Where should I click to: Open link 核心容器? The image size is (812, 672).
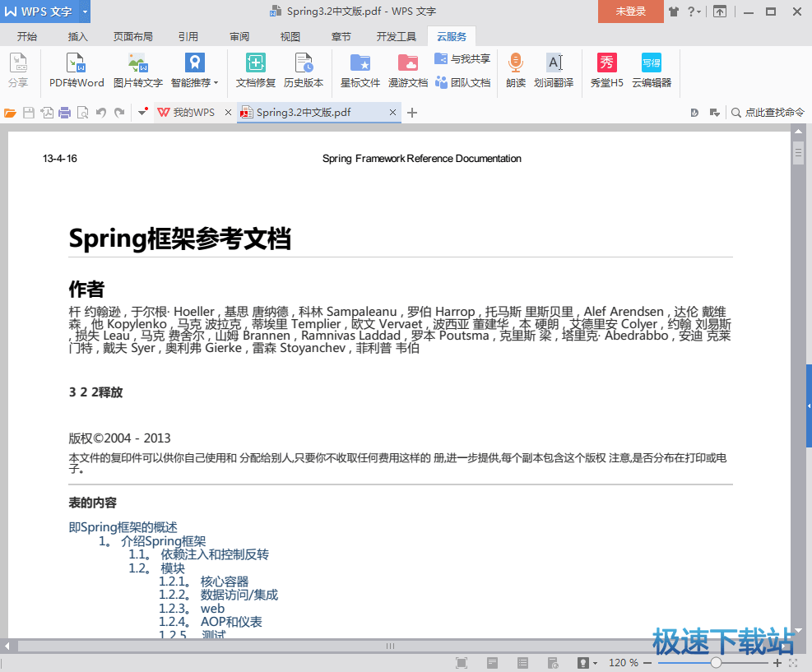pos(225,582)
